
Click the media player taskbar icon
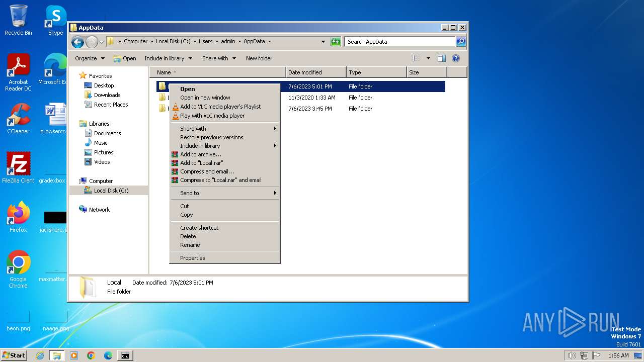pyautogui.click(x=74, y=355)
